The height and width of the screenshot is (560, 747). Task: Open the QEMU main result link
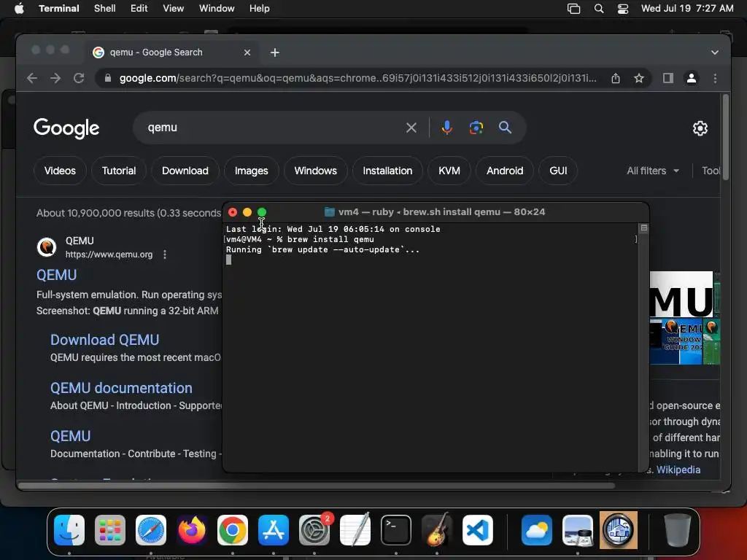(x=57, y=275)
